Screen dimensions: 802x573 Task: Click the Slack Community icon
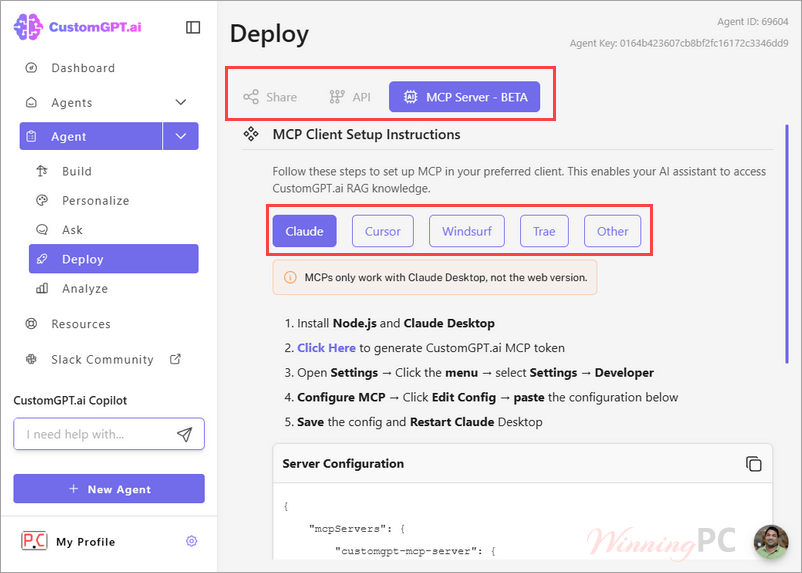click(31, 359)
